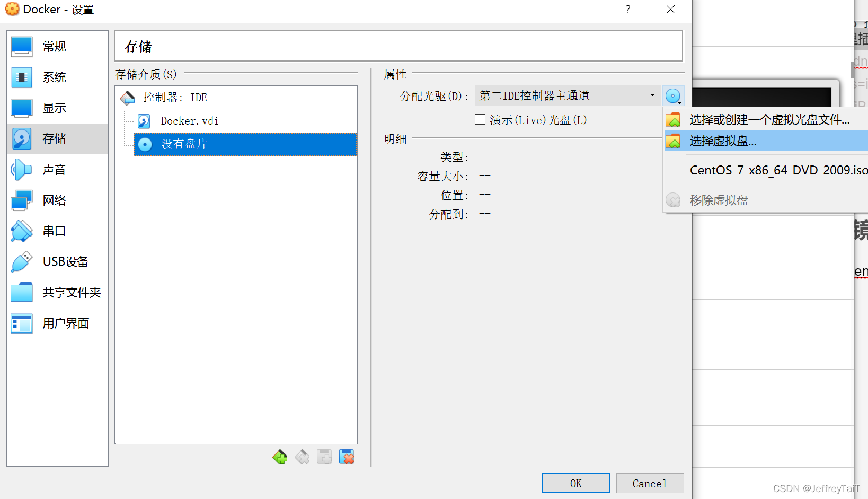The width and height of the screenshot is (868, 499).
Task: Open the help question mark button
Action: click(x=628, y=10)
